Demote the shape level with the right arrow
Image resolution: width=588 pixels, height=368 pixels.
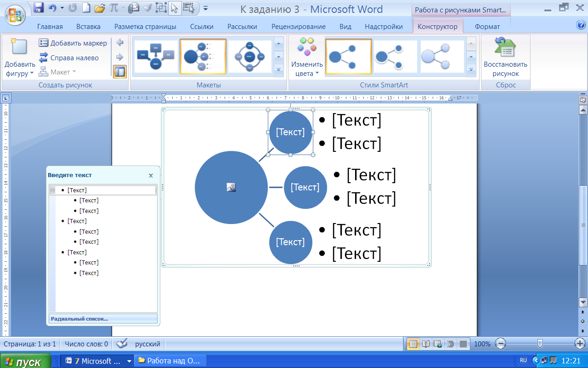tap(120, 57)
